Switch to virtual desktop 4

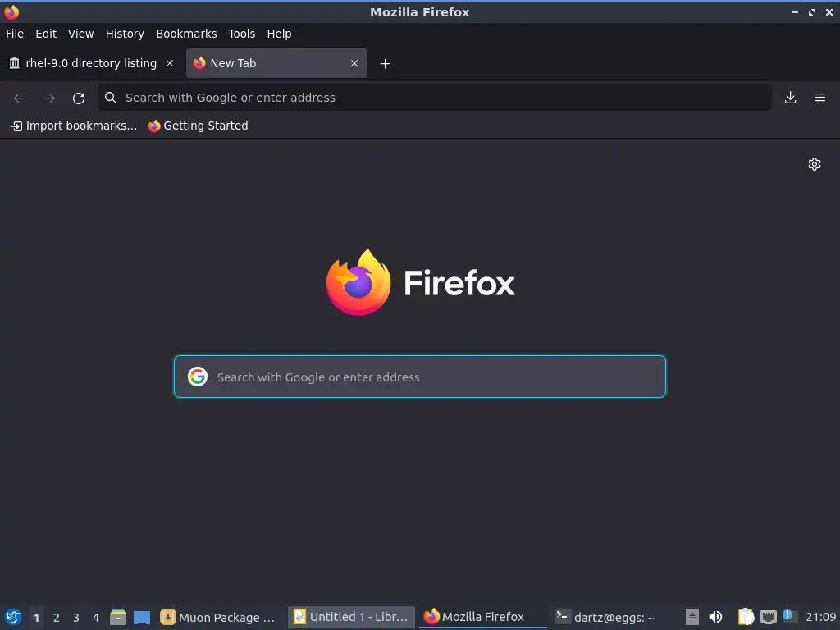[x=96, y=618]
